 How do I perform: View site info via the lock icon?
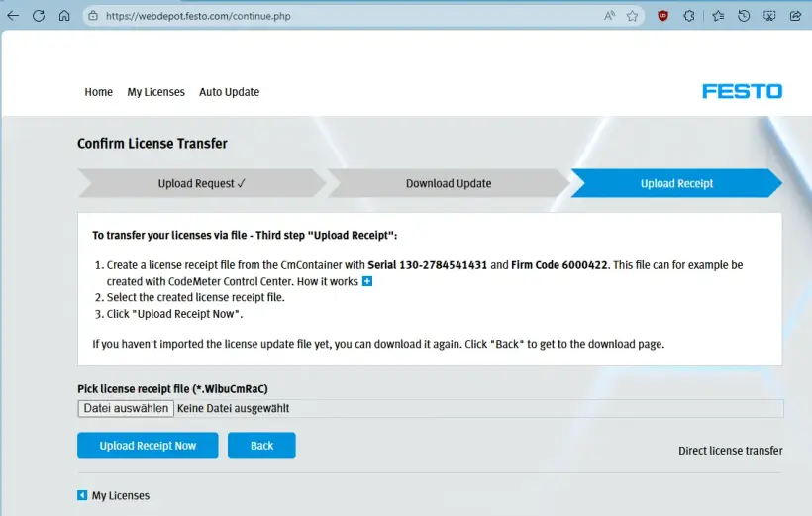[x=93, y=16]
